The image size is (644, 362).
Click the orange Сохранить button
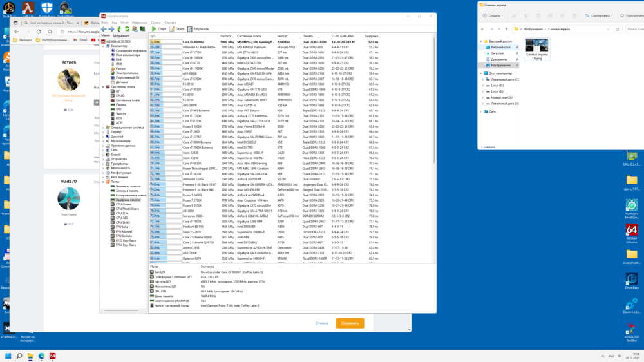click(x=350, y=323)
